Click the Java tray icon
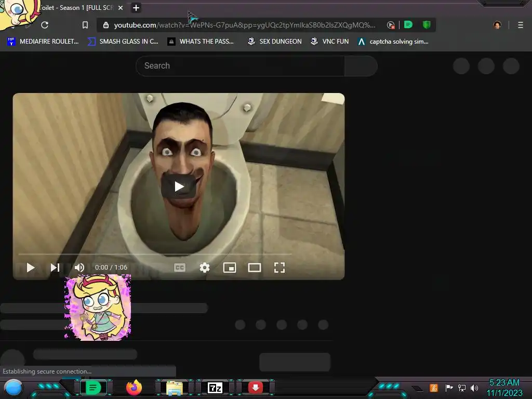 tap(434, 388)
